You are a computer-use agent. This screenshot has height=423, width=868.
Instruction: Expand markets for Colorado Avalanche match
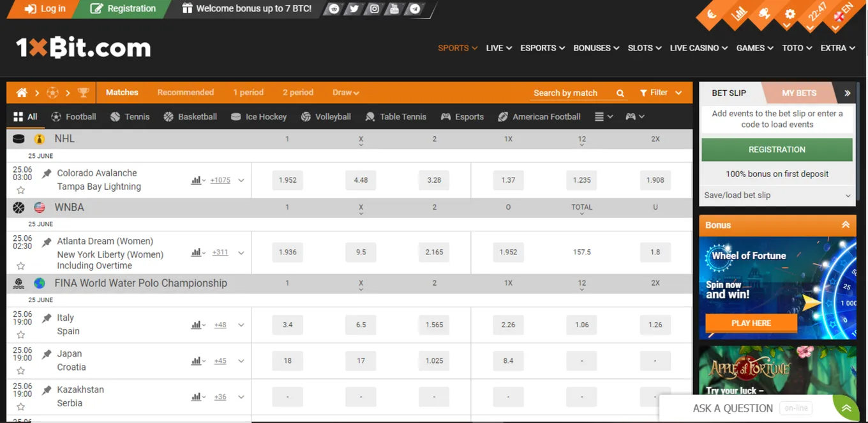241,180
